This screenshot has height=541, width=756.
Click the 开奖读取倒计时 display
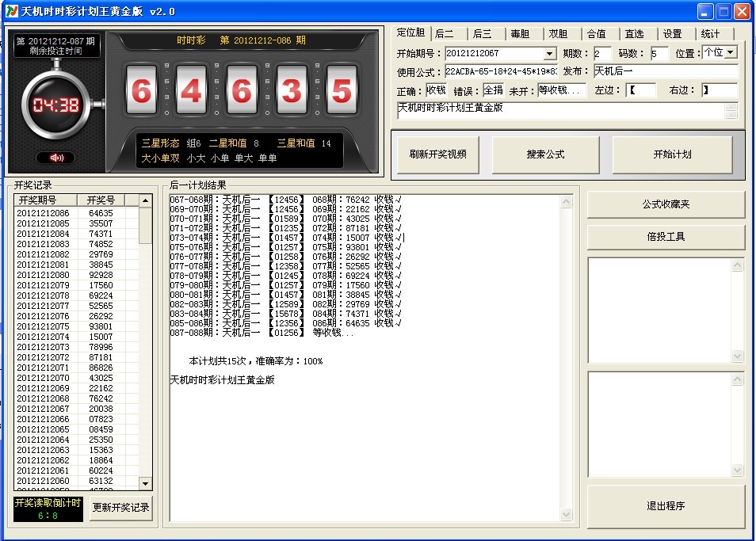(48, 509)
